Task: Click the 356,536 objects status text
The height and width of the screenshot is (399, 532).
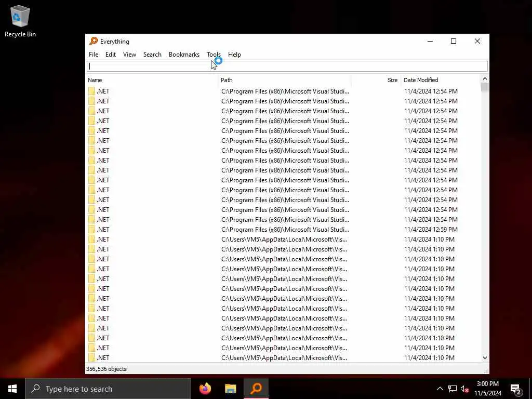Action: [x=106, y=369]
